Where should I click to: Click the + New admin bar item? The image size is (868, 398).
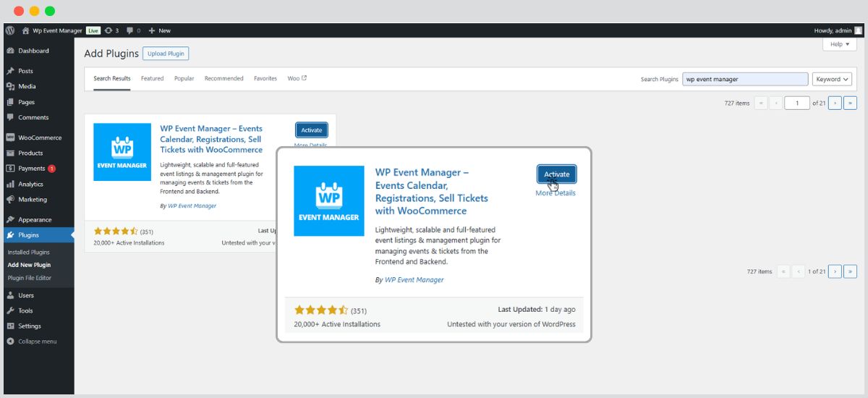(160, 30)
